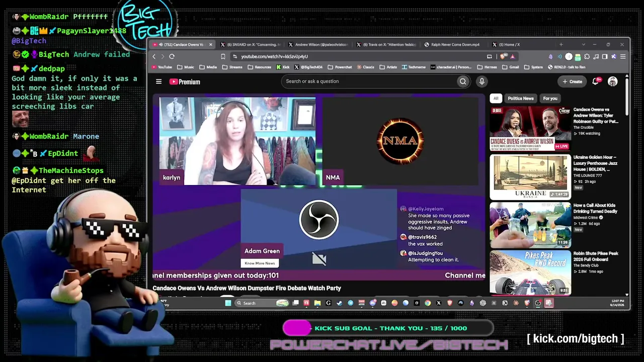The width and height of the screenshot is (644, 362).
Task: Open the Music bookmarks folder
Action: coord(185,67)
